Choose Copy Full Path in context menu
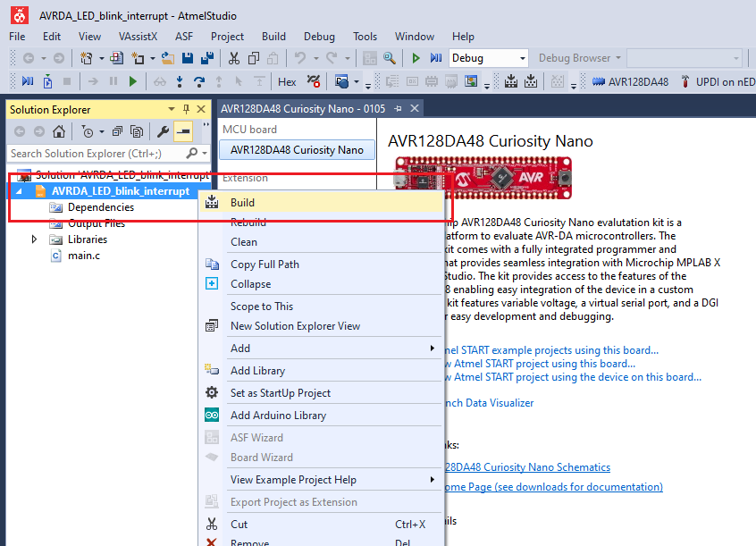The image size is (756, 546). 322,265
